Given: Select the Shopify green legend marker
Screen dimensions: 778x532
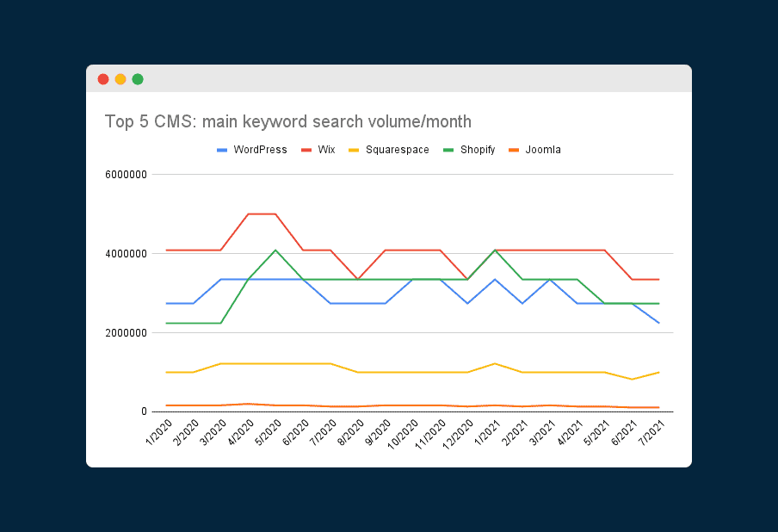Looking at the screenshot, I should (x=447, y=149).
